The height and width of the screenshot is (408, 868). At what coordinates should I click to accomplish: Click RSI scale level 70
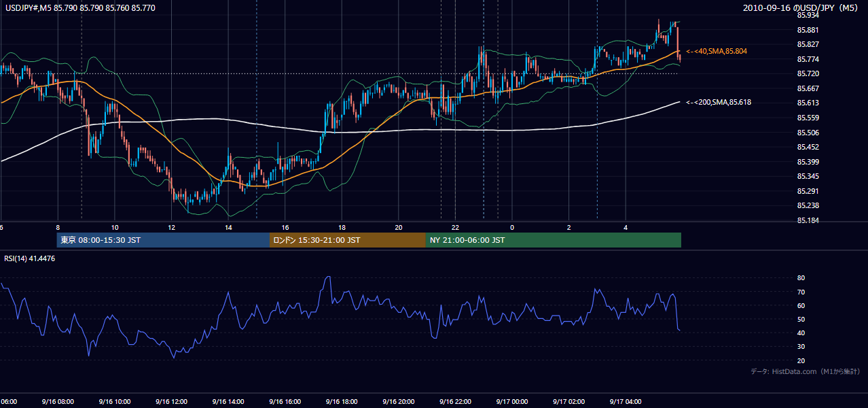(801, 292)
